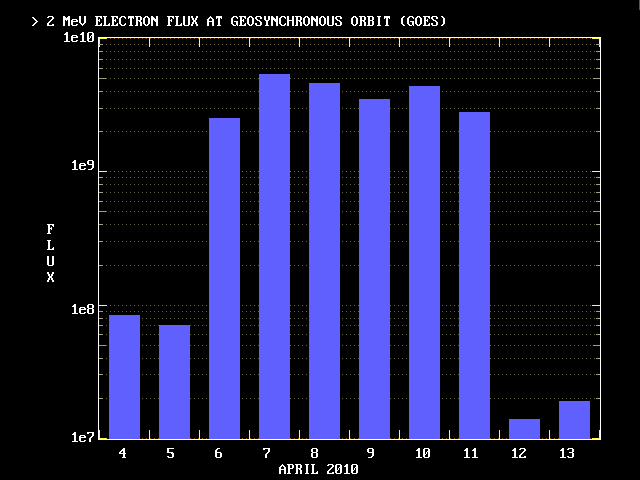Click x-axis date label 4
640x480 pixels.
point(122,453)
